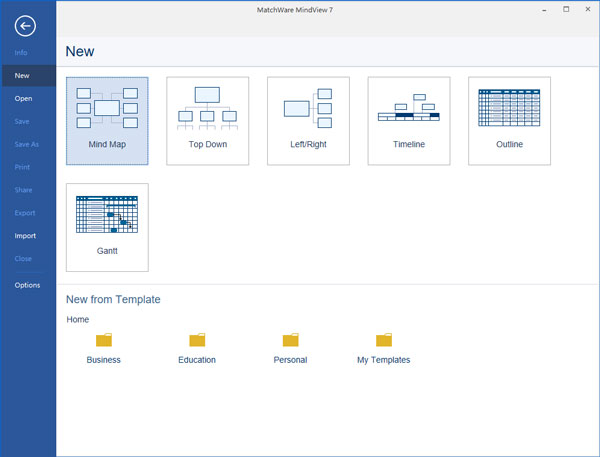Click the Business folder label
Viewport: 600px width, 457px height.
tap(103, 360)
